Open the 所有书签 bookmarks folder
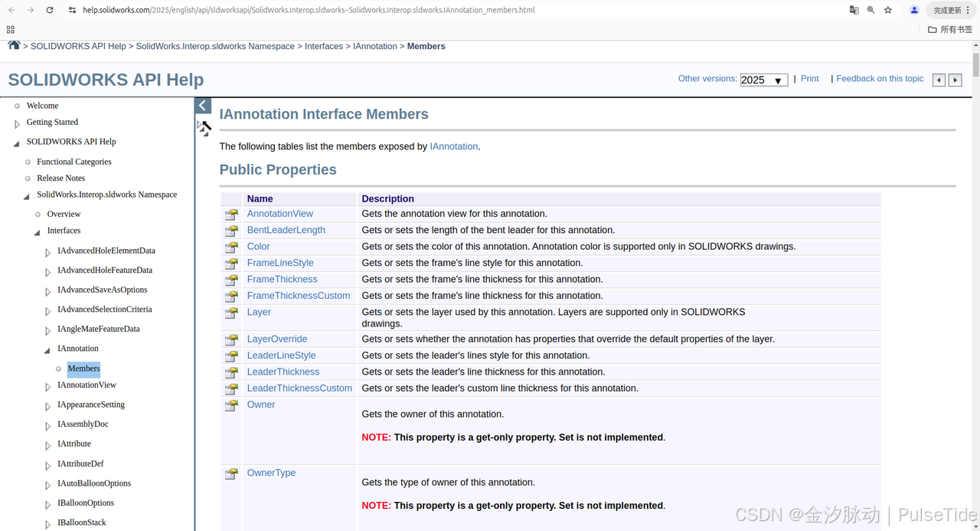 coord(952,30)
